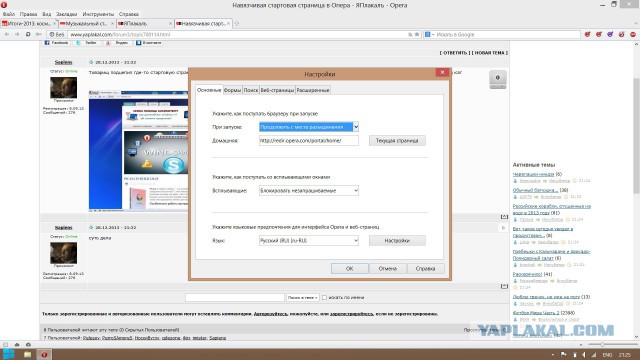Screen dimensions: 640x360
Task: Bookmark page with the star icon
Action: point(417,35)
